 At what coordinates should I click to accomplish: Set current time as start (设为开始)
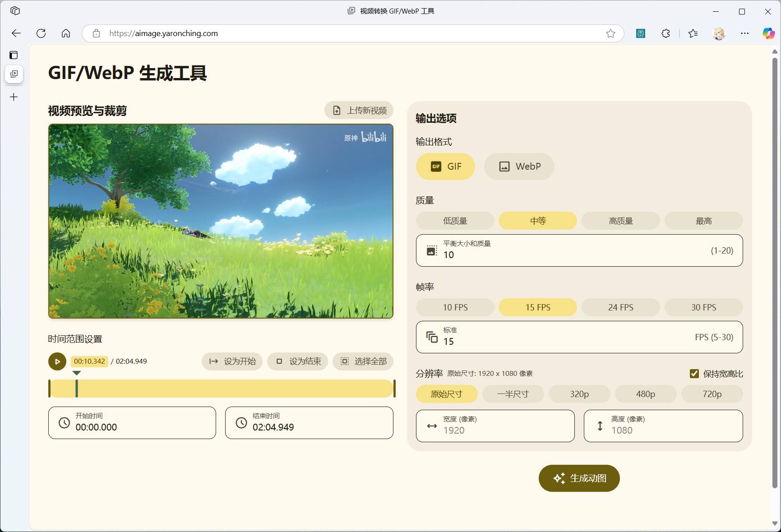click(x=232, y=361)
